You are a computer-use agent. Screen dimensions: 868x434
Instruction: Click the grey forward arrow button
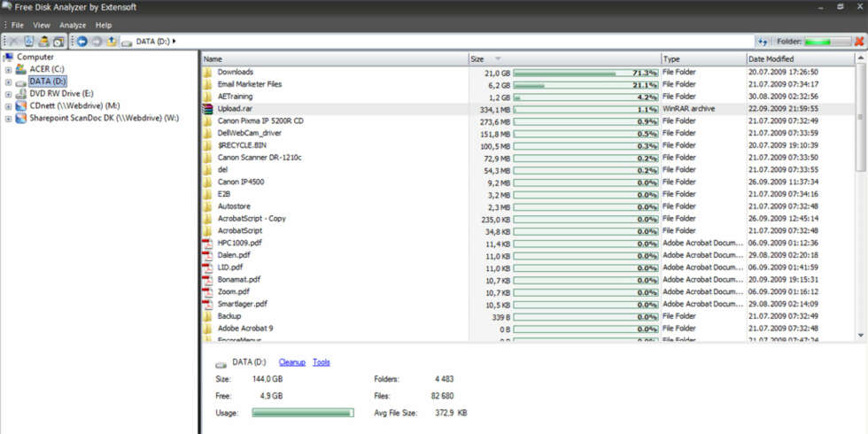coord(97,41)
